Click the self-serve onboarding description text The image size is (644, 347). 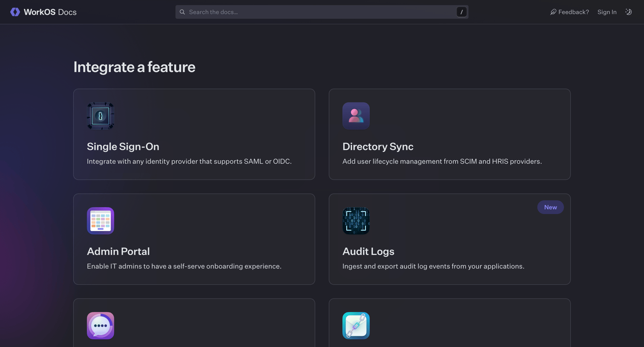[184, 266]
